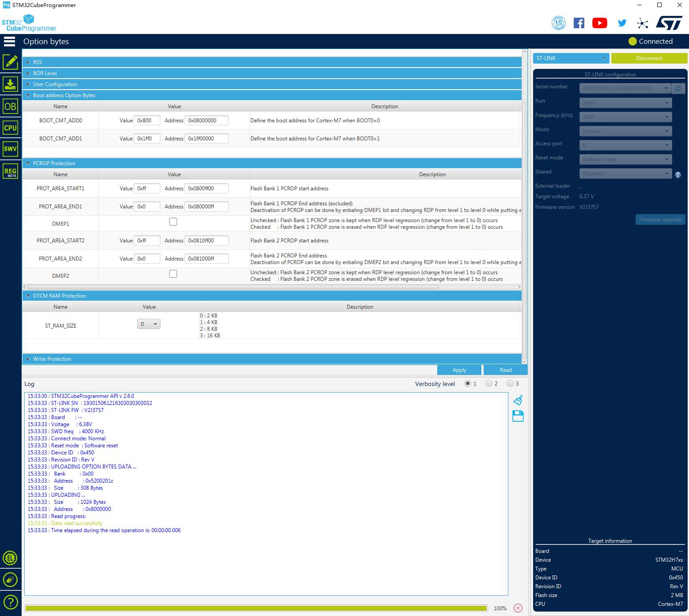Cancel the operation next to progress bar
This screenshot has width=689, height=616.
click(518, 608)
